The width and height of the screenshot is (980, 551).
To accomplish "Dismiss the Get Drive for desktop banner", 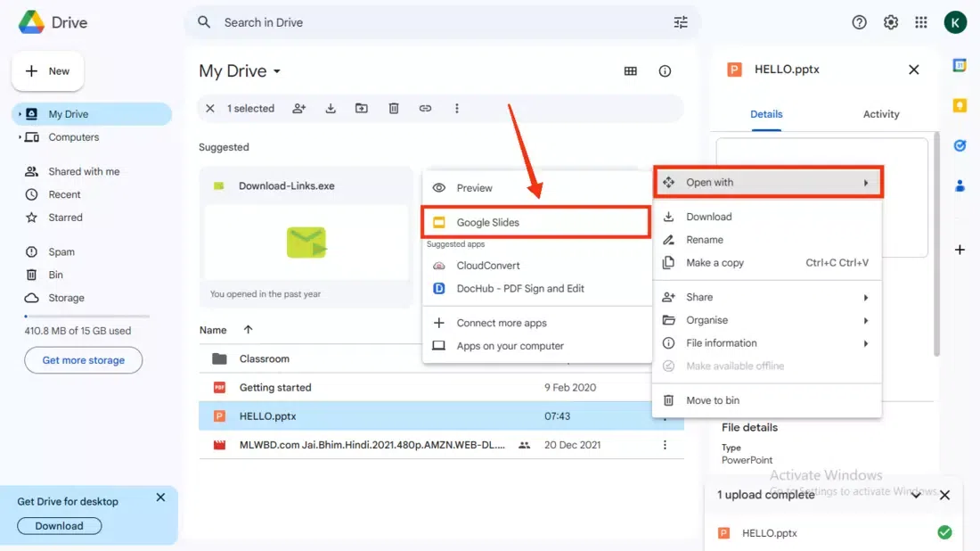I will 160,498.
